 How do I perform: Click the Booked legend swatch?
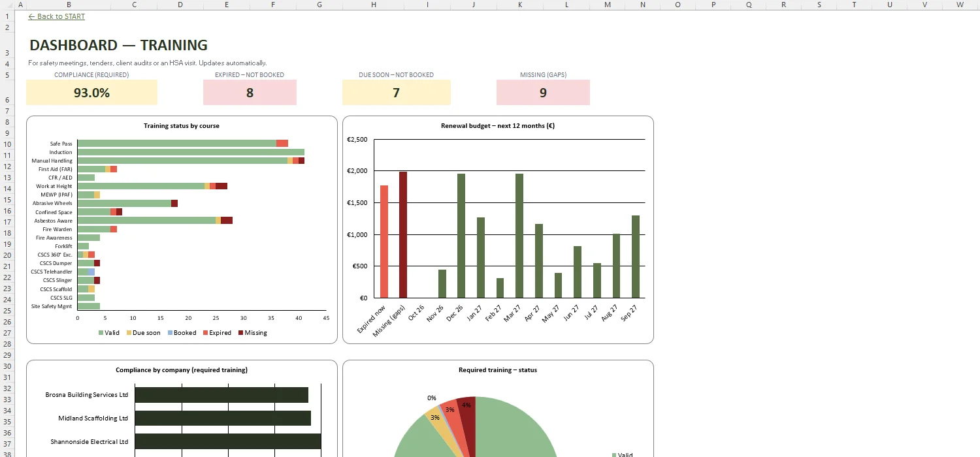[170, 333]
